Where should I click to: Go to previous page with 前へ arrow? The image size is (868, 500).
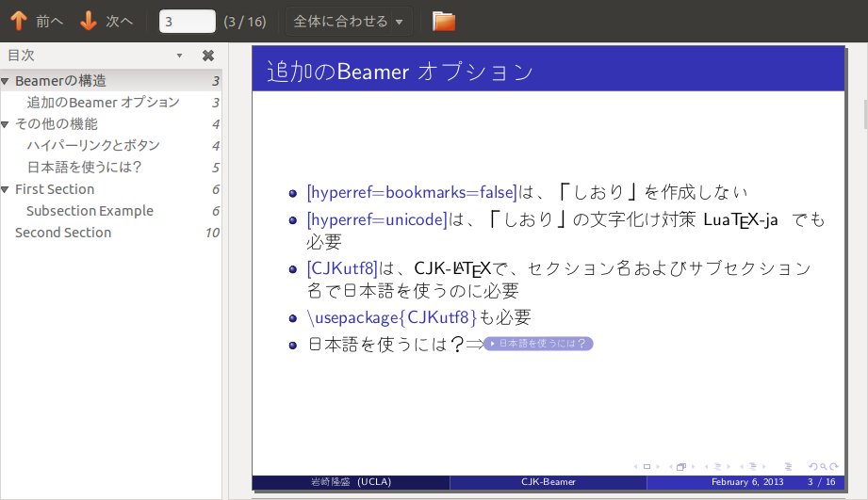[x=37, y=21]
